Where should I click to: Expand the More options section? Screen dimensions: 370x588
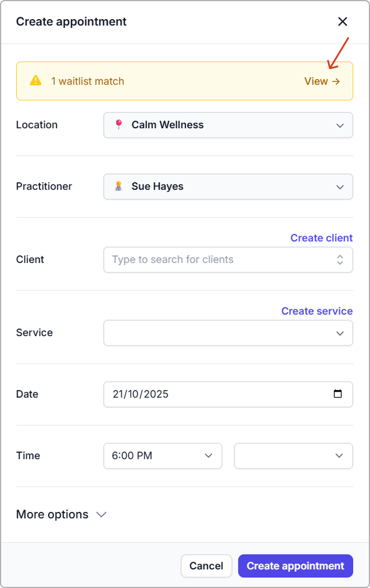(53, 515)
